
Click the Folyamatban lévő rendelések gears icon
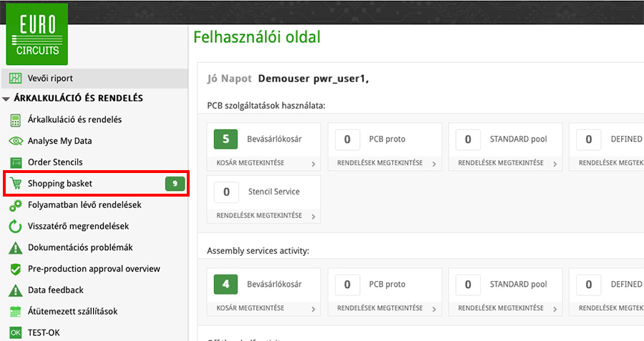15,205
